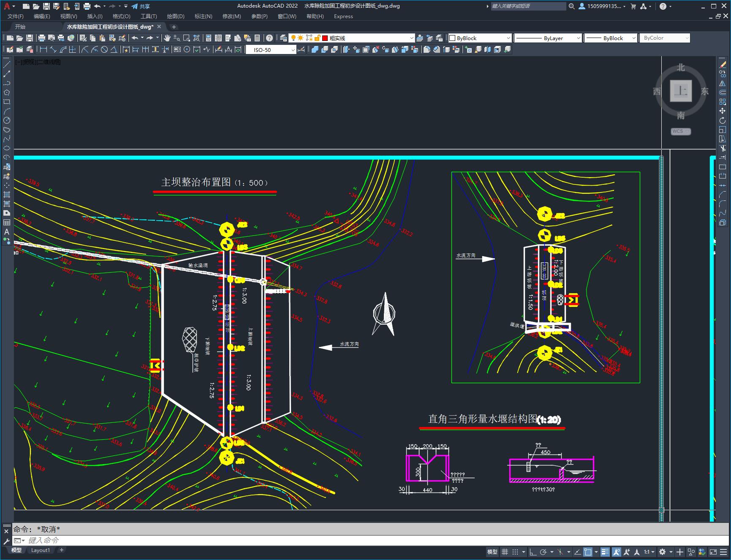The height and width of the screenshot is (560, 731).
Task: Switch to Layout1 tab
Action: point(41,550)
